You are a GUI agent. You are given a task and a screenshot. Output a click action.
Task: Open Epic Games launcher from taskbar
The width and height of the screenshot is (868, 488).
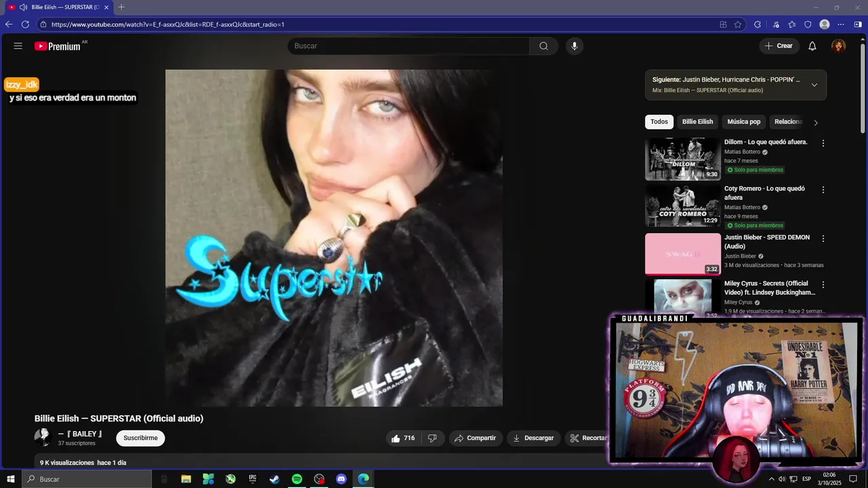[x=252, y=479]
